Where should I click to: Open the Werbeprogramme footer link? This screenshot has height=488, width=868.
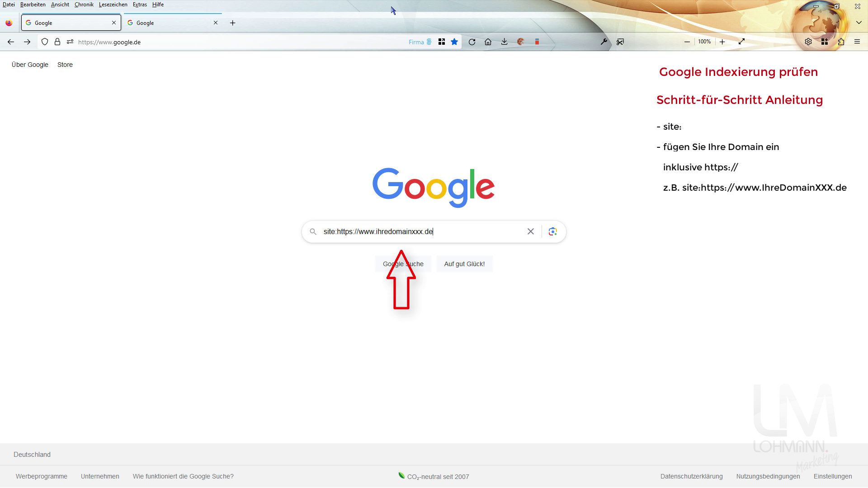(x=42, y=476)
